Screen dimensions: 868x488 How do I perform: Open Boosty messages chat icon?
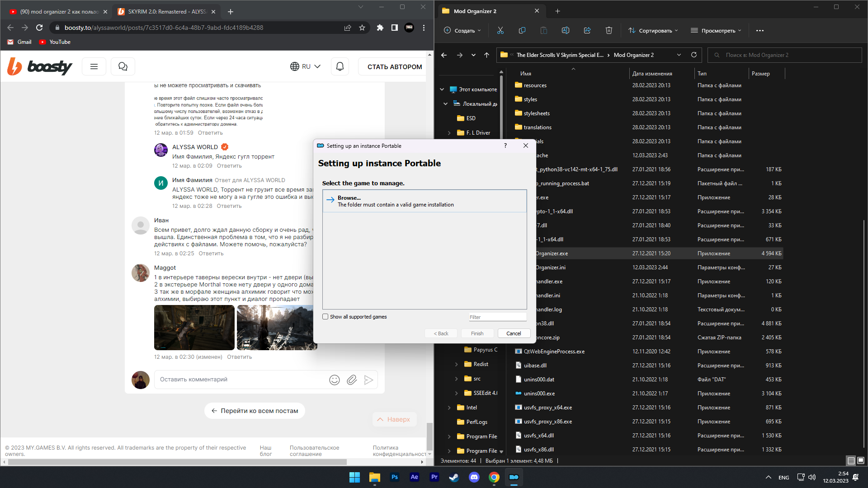pos(123,66)
